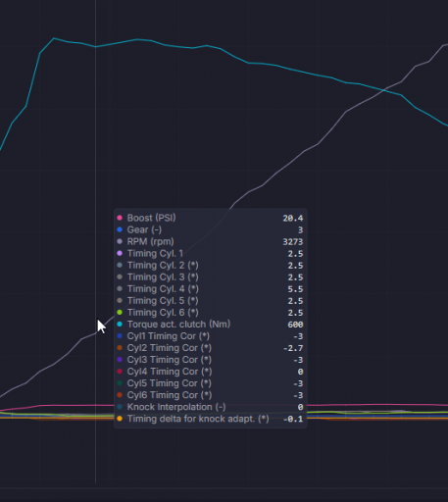Image resolution: width=448 pixels, height=502 pixels.
Task: Click the Cyl1 Timing Cor (*) label
Action: coord(169,336)
